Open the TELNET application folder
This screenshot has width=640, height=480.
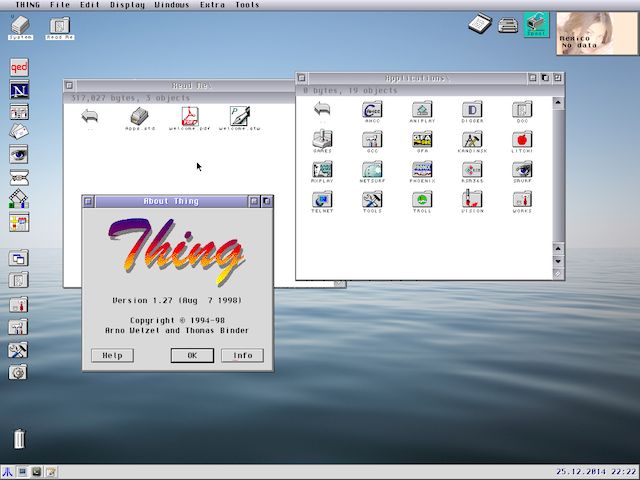coord(322,201)
